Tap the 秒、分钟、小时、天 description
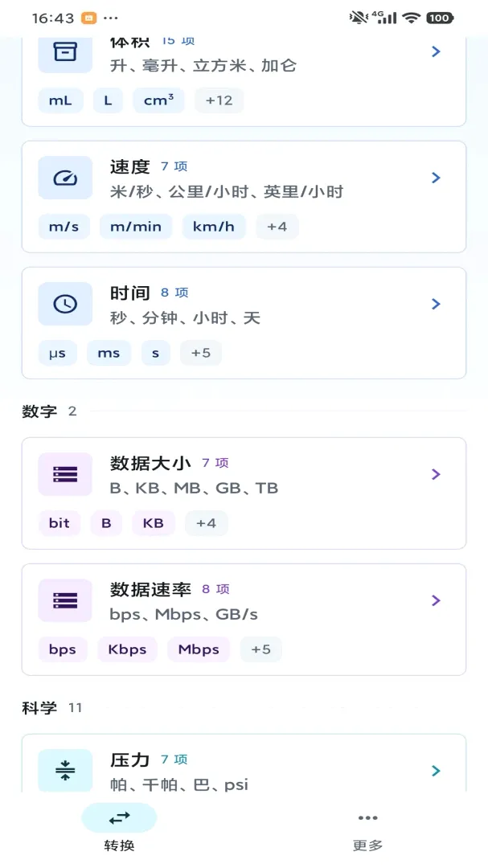The image size is (488, 868). point(185,317)
